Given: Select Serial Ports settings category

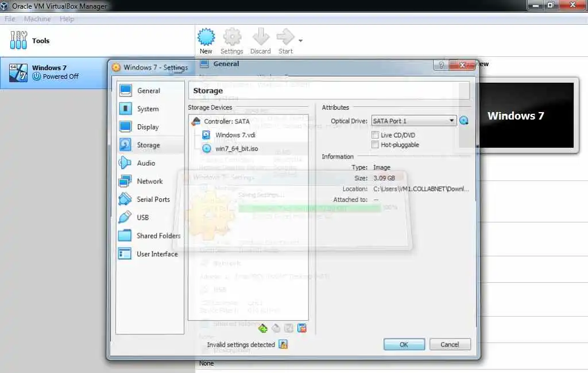Looking at the screenshot, I should pos(150,199).
